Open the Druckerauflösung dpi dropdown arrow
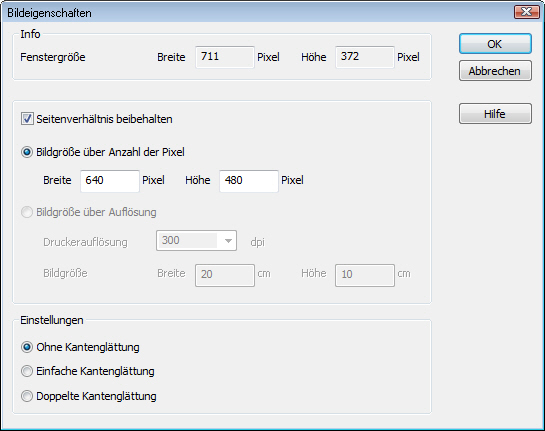This screenshot has width=545, height=431. [228, 241]
